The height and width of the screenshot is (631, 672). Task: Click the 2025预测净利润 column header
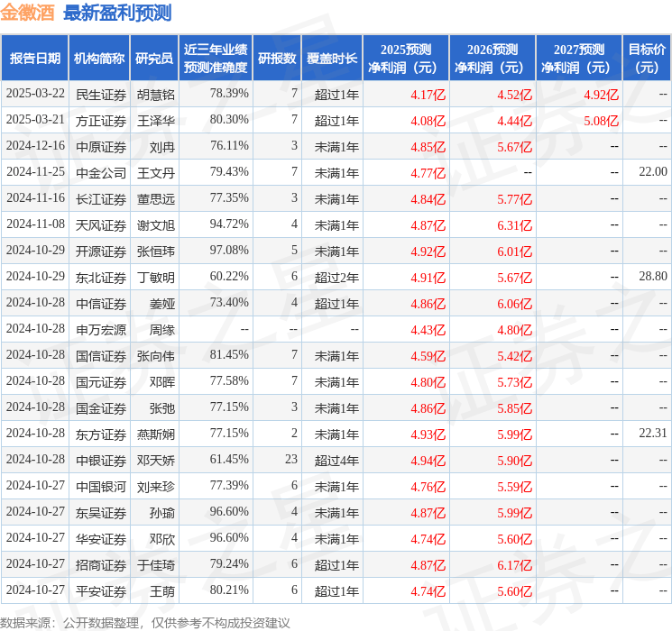click(406, 59)
